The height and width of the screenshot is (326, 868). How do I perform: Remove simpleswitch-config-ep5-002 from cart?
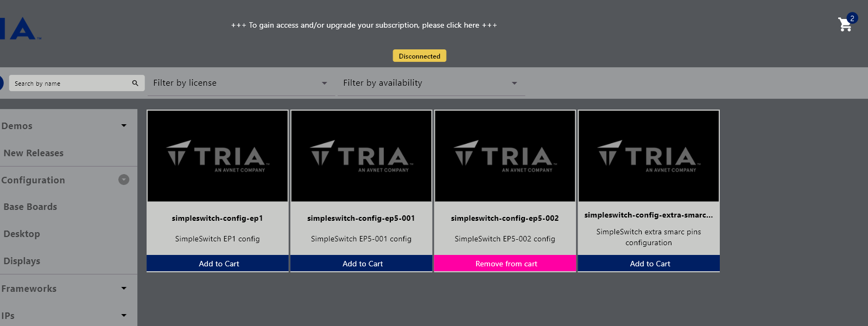[x=505, y=263]
